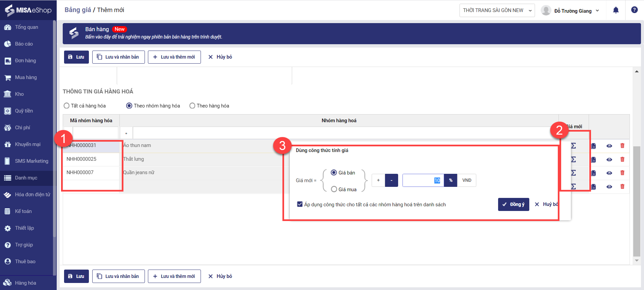Click the MISA eShop logo
The height and width of the screenshot is (290, 644).
(x=28, y=10)
